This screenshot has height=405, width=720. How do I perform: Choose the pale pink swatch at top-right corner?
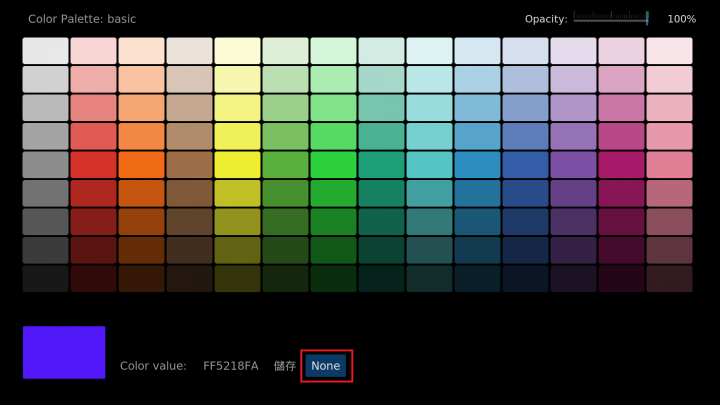pyautogui.click(x=669, y=51)
